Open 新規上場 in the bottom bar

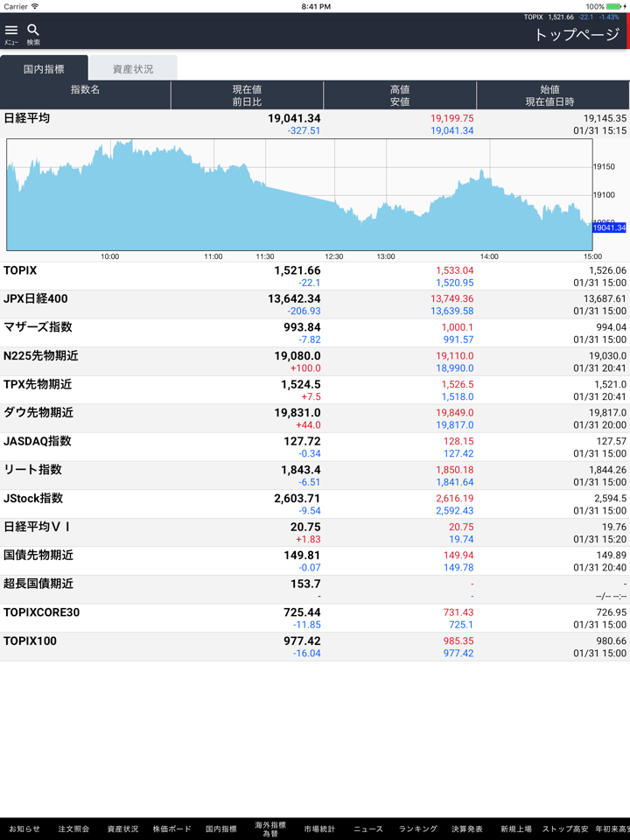click(x=516, y=829)
